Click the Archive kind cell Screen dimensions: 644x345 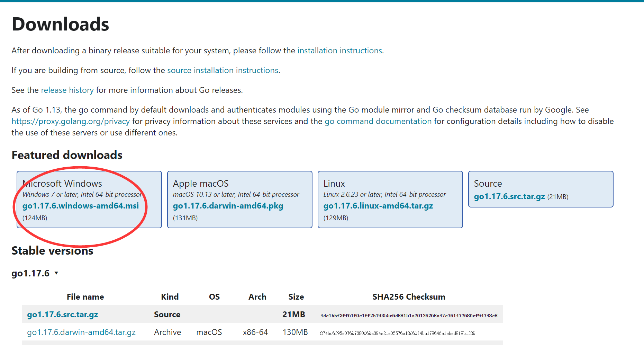(x=167, y=332)
